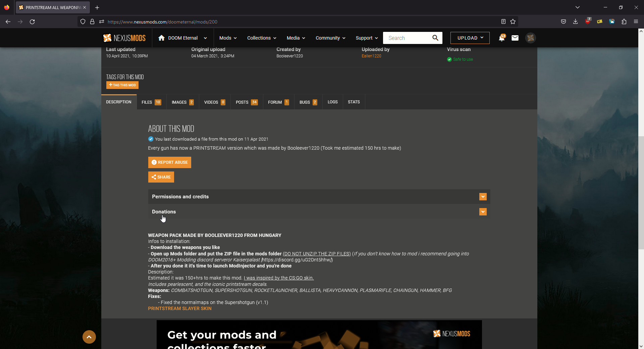Click the Discord invite URL text
This screenshot has width=644, height=349.
pos(297,260)
